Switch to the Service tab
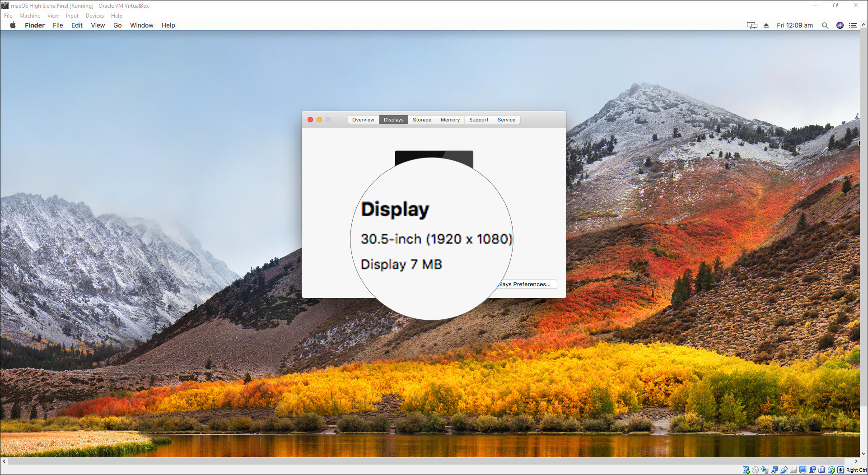This screenshot has width=868, height=475. (x=506, y=120)
